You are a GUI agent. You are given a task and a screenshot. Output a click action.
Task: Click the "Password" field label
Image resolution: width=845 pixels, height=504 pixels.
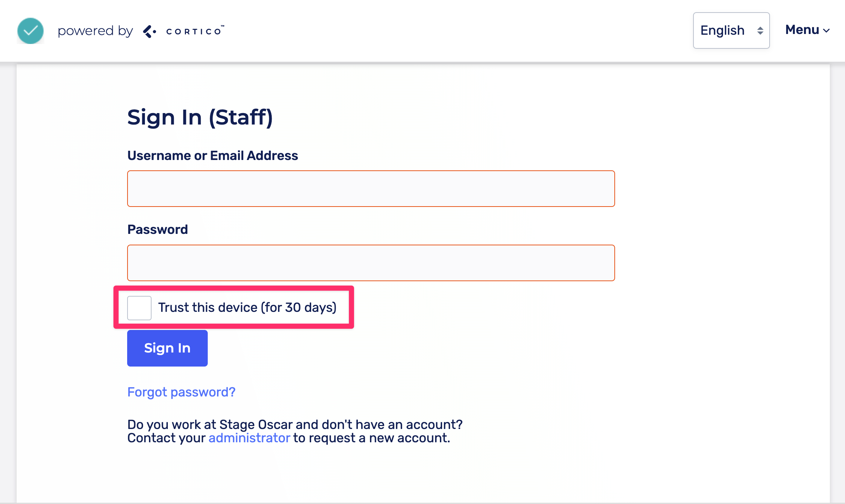[157, 229]
